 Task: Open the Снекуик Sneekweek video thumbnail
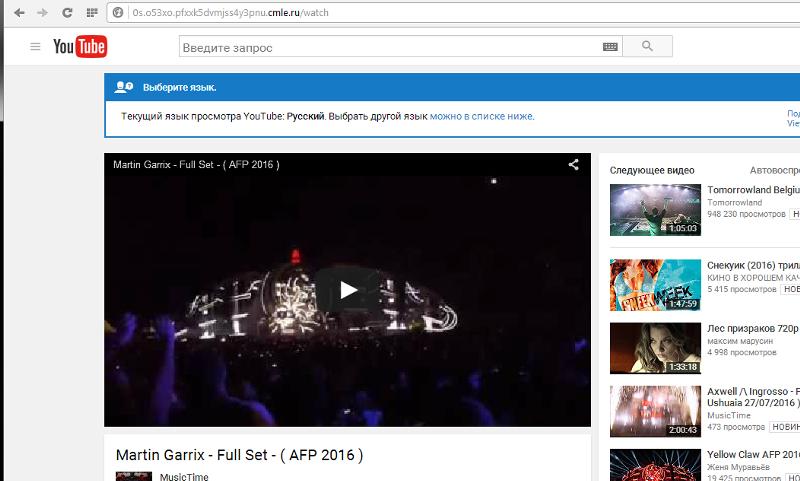coord(655,285)
